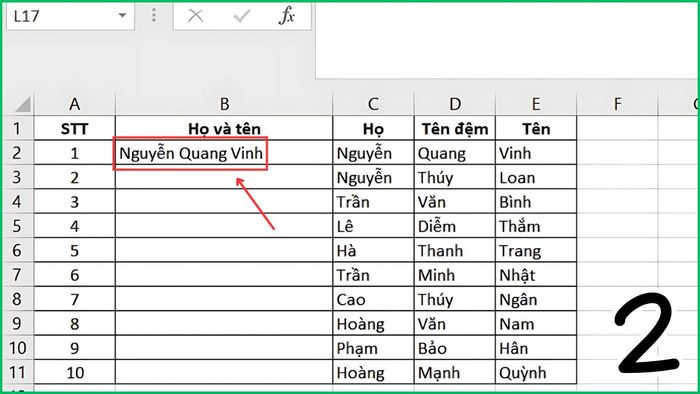The width and height of the screenshot is (700, 394).
Task: Click STT cell with value 10
Action: 75,373
